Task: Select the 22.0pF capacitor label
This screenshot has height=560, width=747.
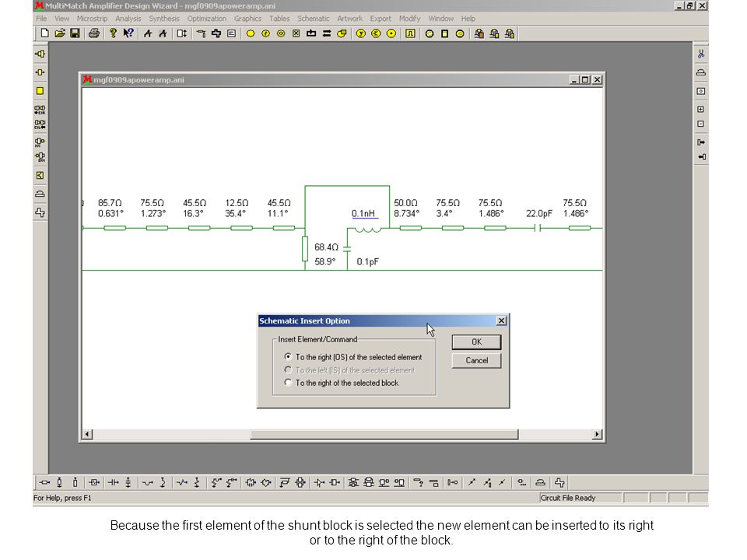Action: [538, 213]
